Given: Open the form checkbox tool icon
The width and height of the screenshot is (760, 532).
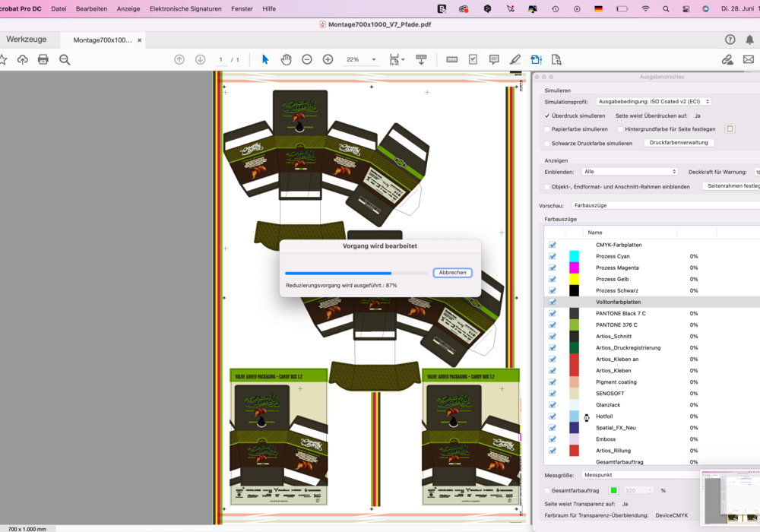Looking at the screenshot, I should coord(473,59).
